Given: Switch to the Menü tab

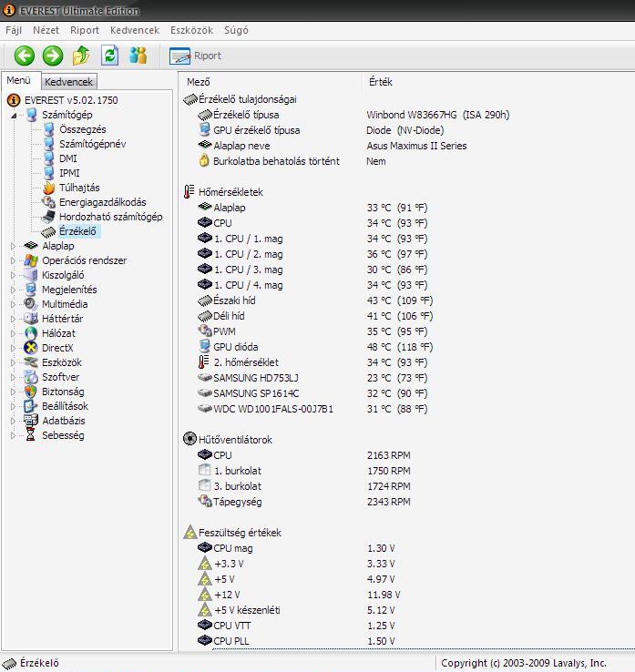Looking at the screenshot, I should pyautogui.click(x=18, y=80).
